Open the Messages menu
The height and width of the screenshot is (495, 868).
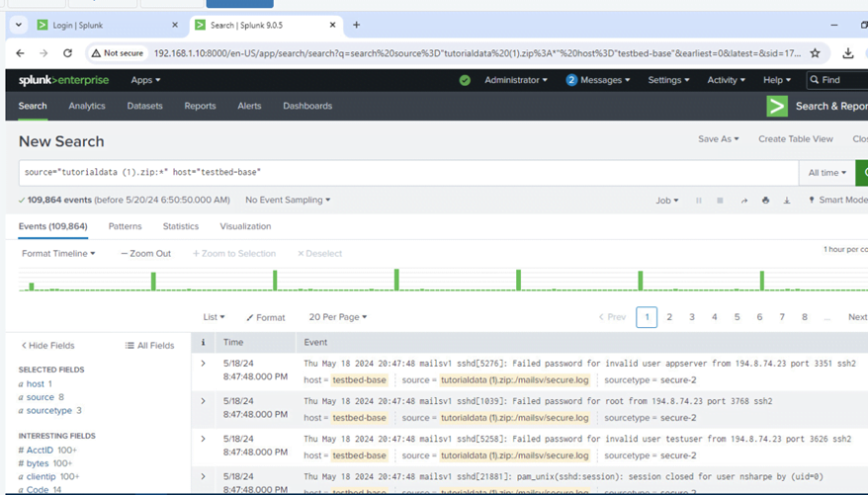click(x=598, y=80)
